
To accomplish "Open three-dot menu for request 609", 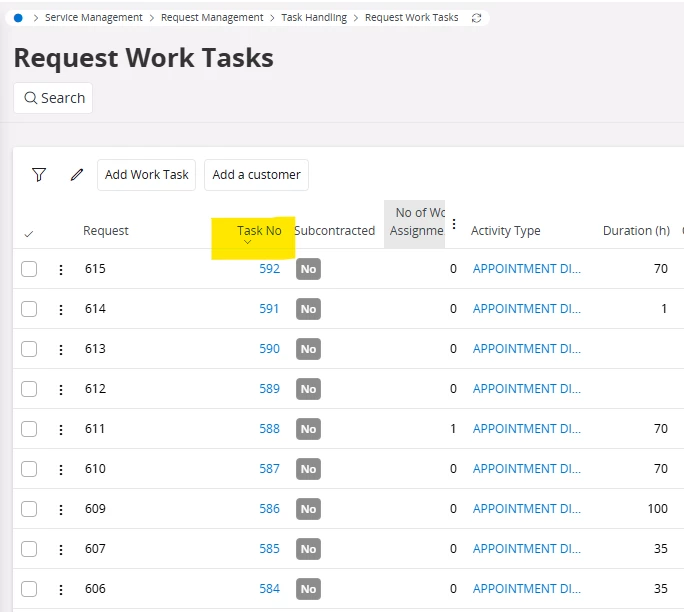I will coord(61,509).
